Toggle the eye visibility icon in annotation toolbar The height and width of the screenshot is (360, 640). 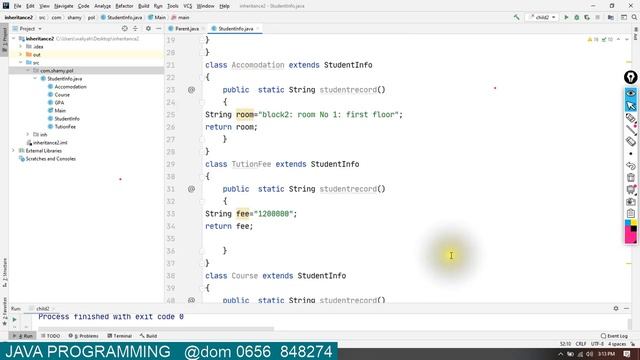(x=631, y=93)
